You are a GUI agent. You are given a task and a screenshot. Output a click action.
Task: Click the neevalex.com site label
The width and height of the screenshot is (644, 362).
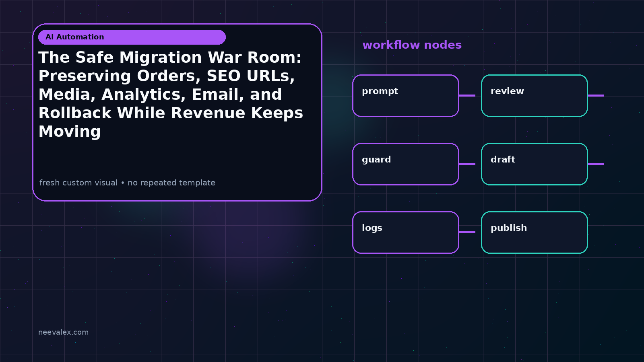click(63, 332)
